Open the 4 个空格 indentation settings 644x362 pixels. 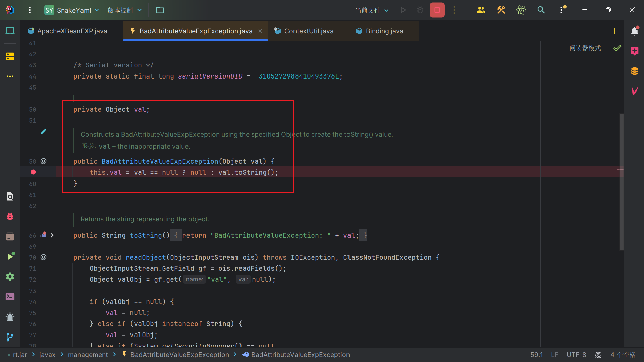[x=623, y=355]
